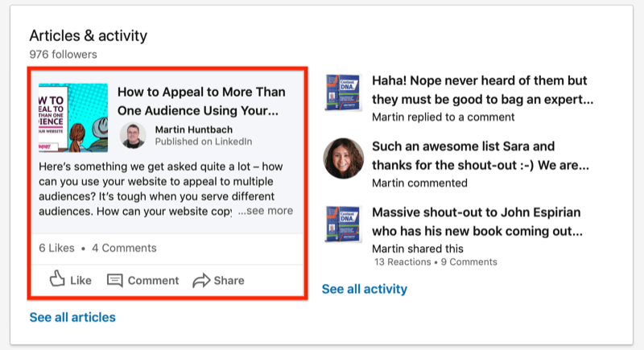
Task: Click the Share arrow icon
Action: (200, 280)
